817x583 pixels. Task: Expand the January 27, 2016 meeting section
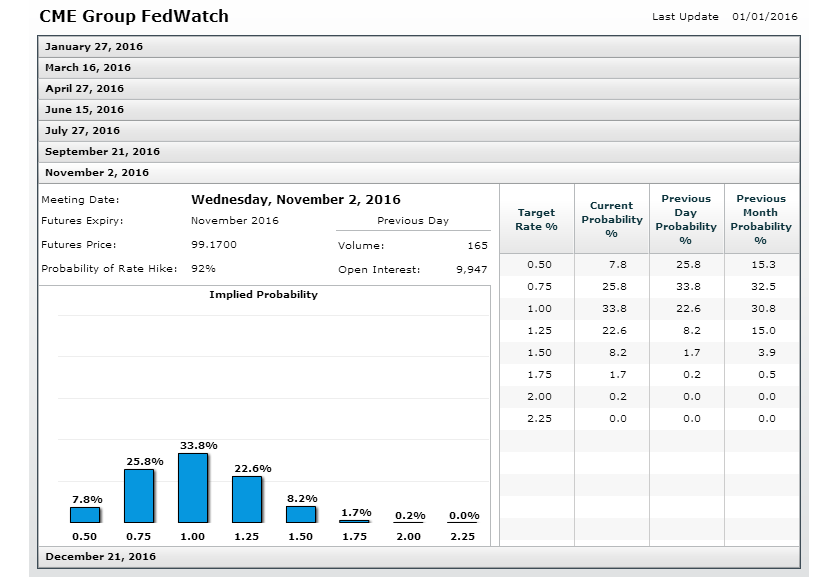click(418, 47)
